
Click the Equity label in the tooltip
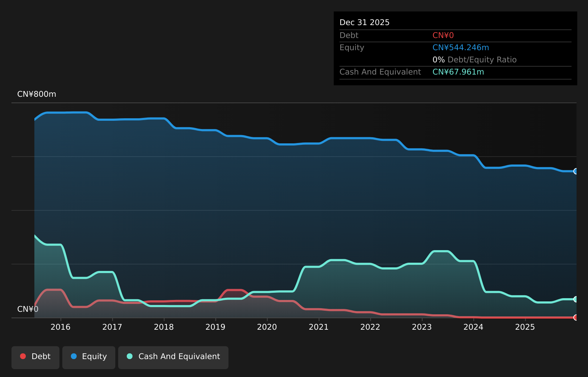(x=352, y=48)
